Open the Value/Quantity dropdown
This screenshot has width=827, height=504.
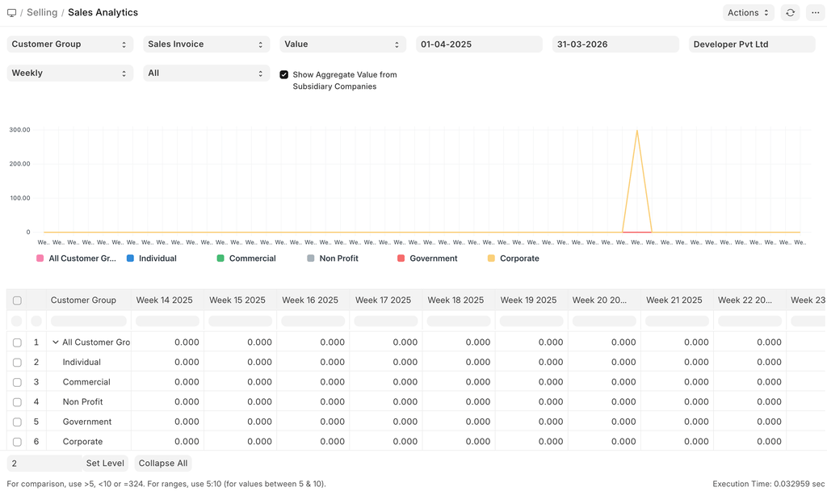(342, 44)
